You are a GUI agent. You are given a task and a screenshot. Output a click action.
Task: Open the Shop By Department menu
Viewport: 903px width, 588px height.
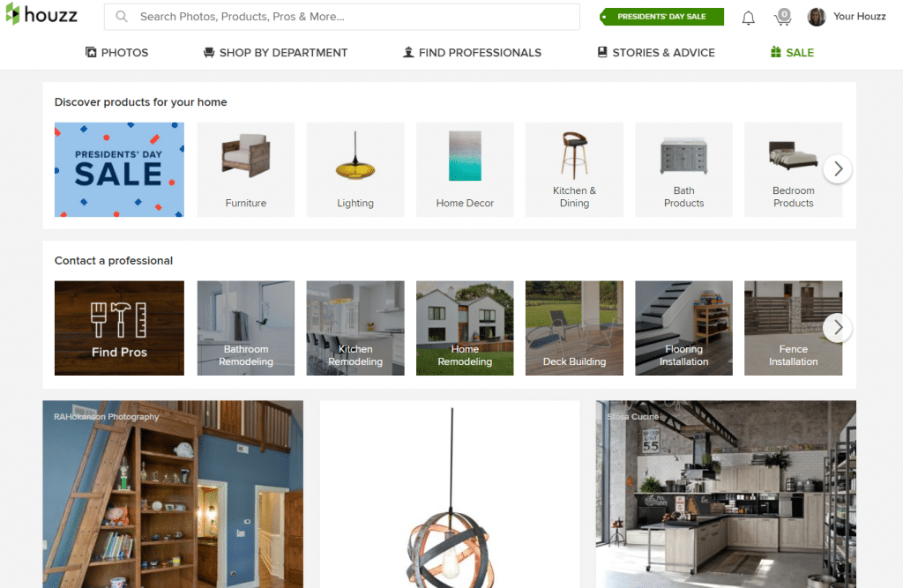pyautogui.click(x=275, y=52)
